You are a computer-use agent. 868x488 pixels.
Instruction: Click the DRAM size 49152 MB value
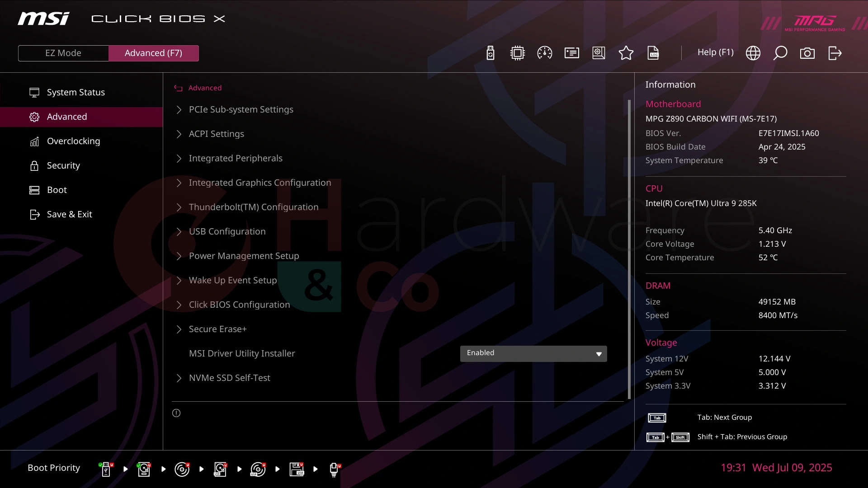pyautogui.click(x=777, y=302)
